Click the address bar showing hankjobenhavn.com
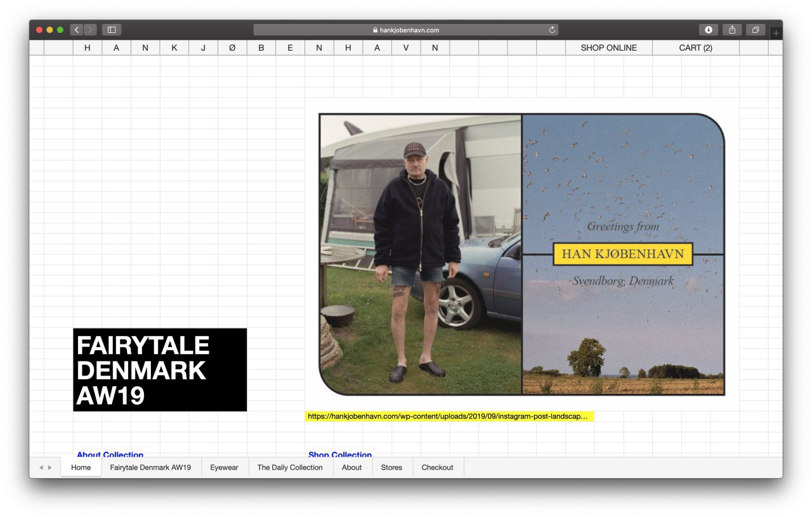This screenshot has height=517, width=812. 406,30
